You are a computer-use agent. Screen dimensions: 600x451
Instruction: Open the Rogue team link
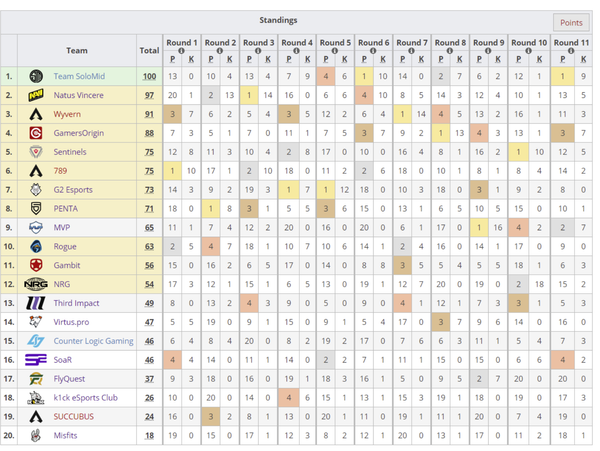tap(65, 246)
